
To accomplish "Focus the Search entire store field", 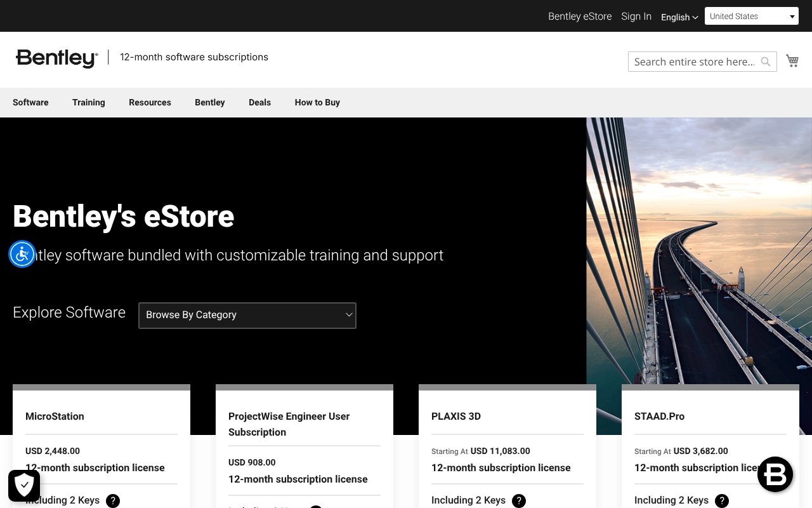I will coord(694,62).
